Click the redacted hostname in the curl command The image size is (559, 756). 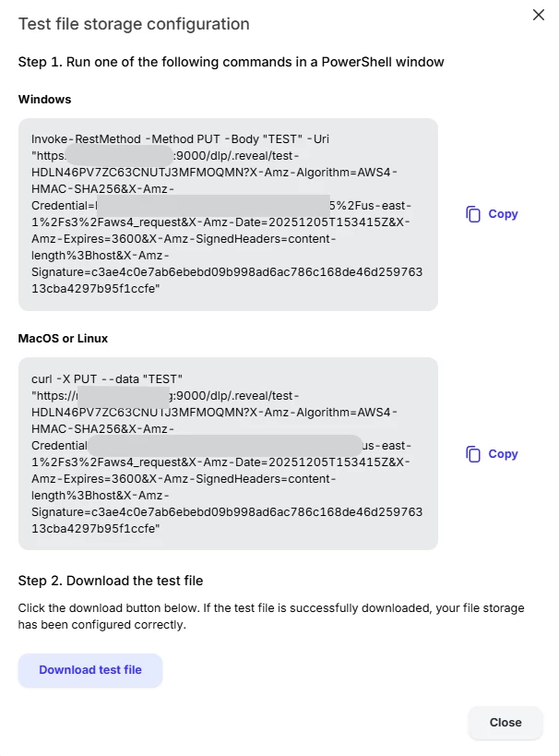tap(124, 396)
